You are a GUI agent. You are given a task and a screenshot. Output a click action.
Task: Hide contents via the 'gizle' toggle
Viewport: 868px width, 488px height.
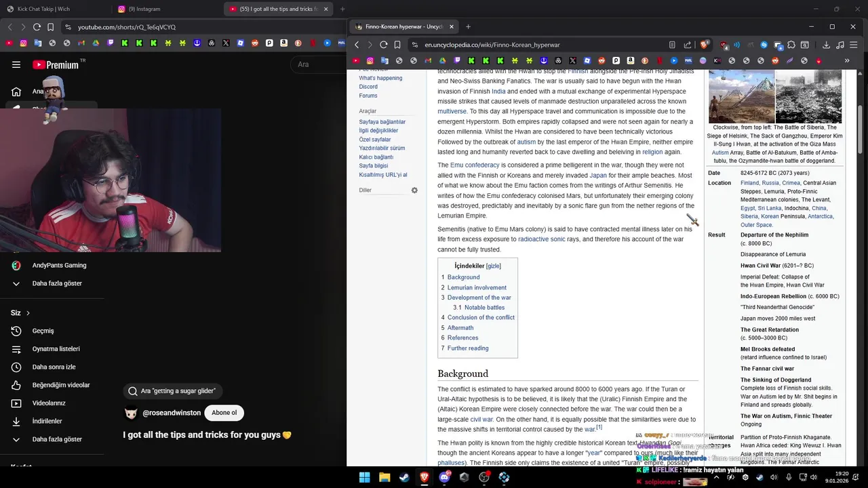point(493,266)
